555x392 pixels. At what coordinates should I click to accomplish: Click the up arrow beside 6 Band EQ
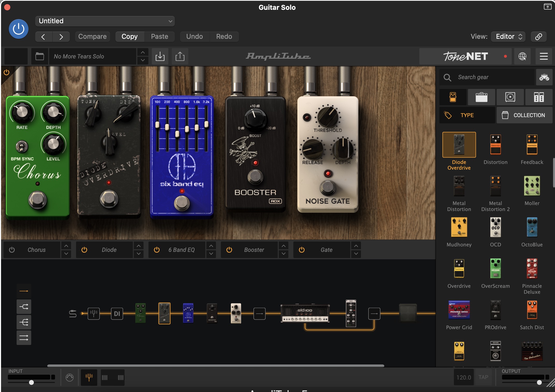click(x=211, y=246)
